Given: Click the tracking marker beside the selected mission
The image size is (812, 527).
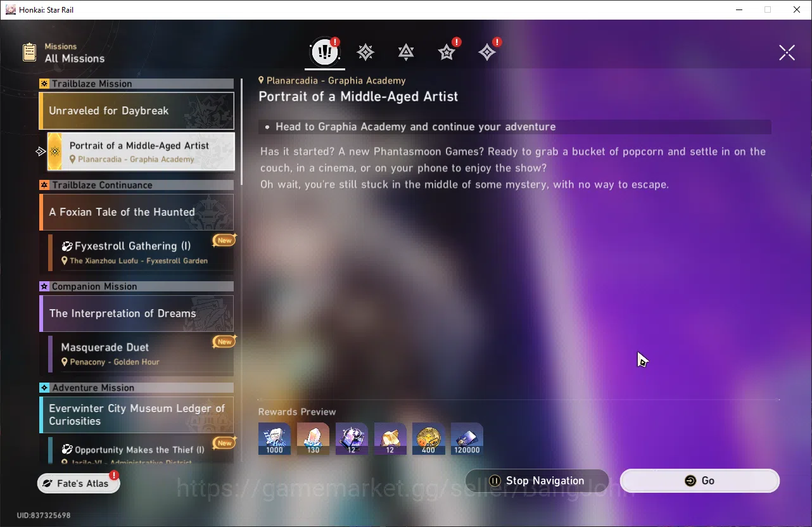Looking at the screenshot, I should (x=41, y=151).
